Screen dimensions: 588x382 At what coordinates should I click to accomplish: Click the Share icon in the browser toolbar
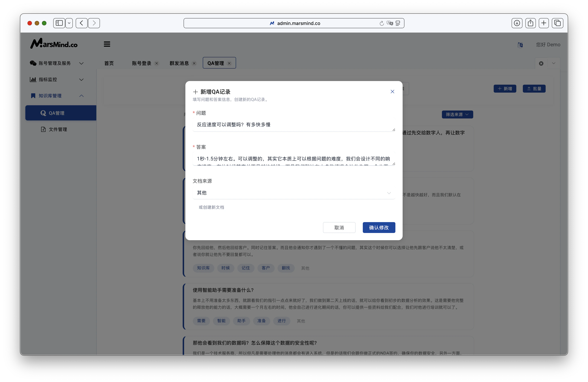point(530,23)
